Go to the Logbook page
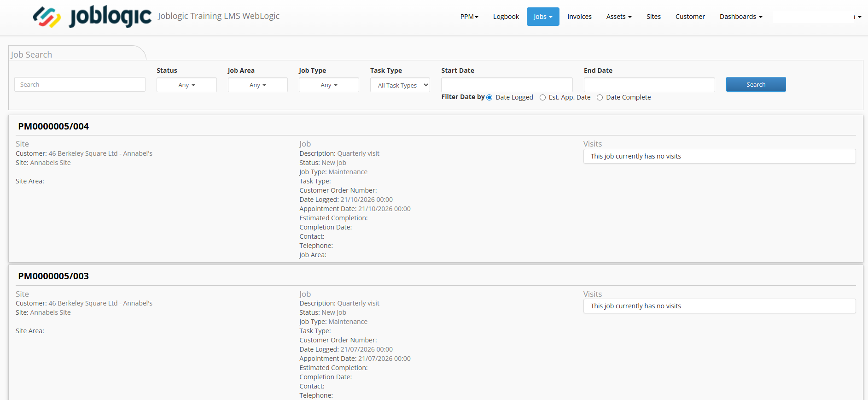This screenshot has width=868, height=400. (x=506, y=17)
